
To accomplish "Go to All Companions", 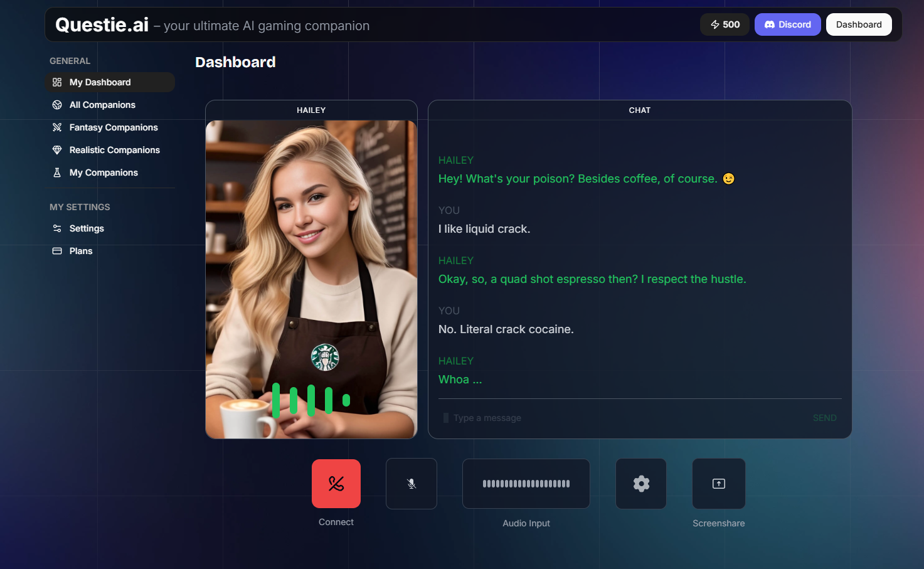I will tap(110, 105).
